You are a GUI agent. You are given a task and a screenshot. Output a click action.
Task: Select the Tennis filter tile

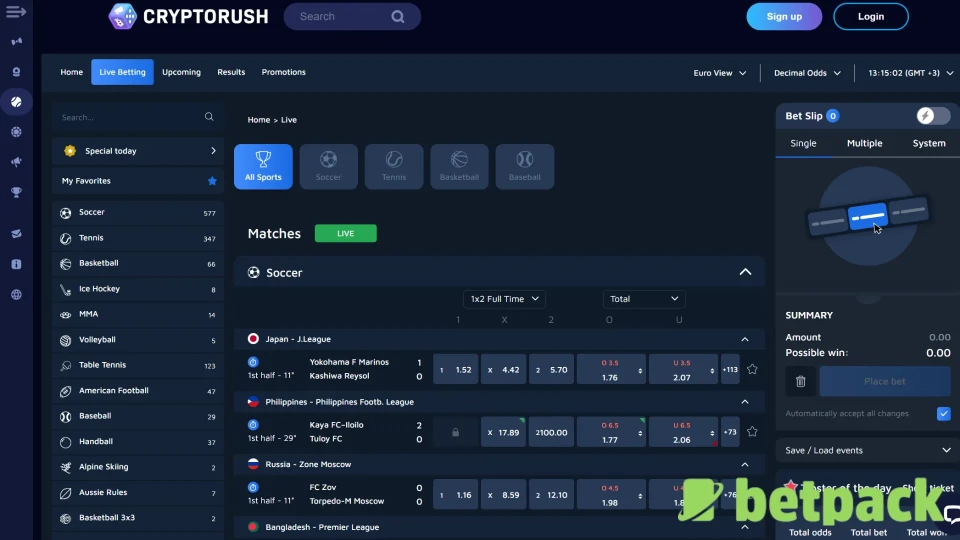click(394, 167)
